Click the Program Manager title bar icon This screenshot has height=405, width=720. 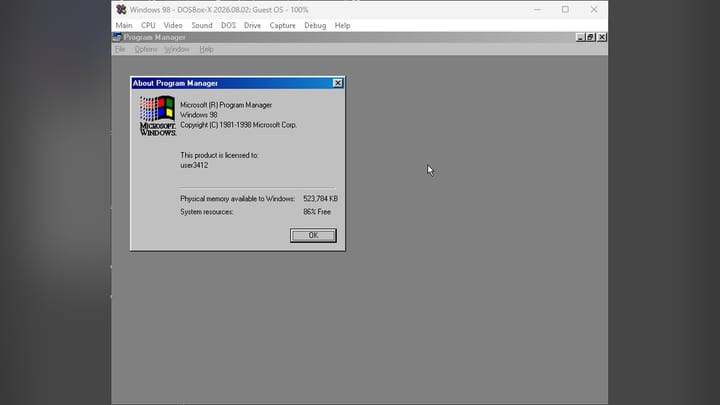(x=117, y=37)
